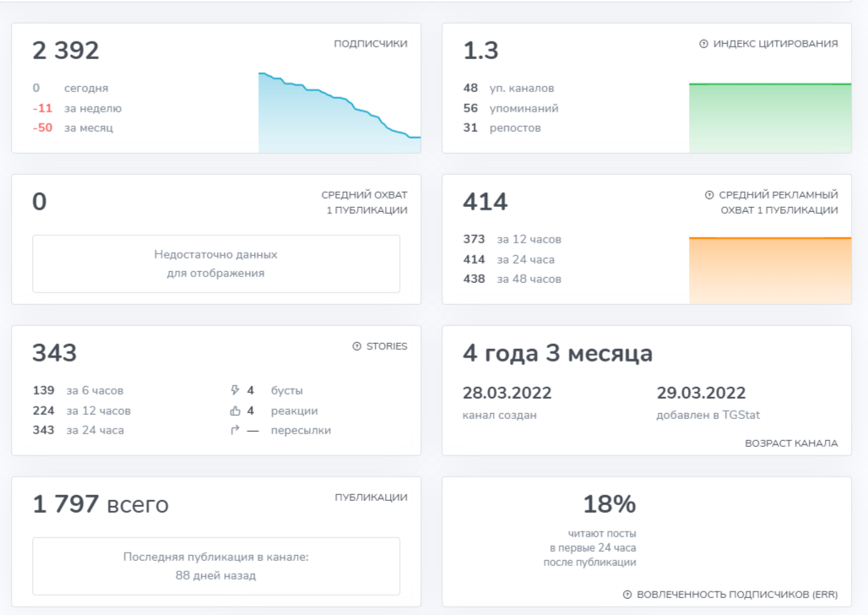Click the info icon beside ИНДЕКС ЦИТИРОВАНИЯ
Image resolution: width=868 pixels, height=615 pixels.
pyautogui.click(x=703, y=44)
